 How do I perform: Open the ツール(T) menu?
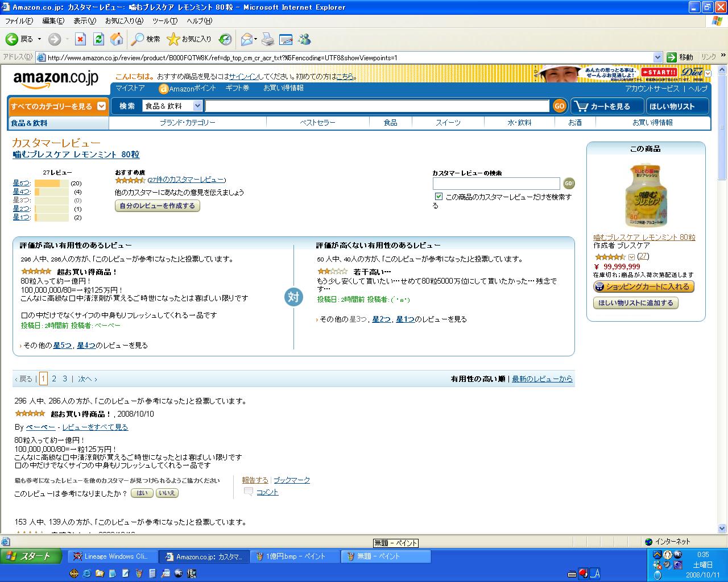(x=165, y=21)
